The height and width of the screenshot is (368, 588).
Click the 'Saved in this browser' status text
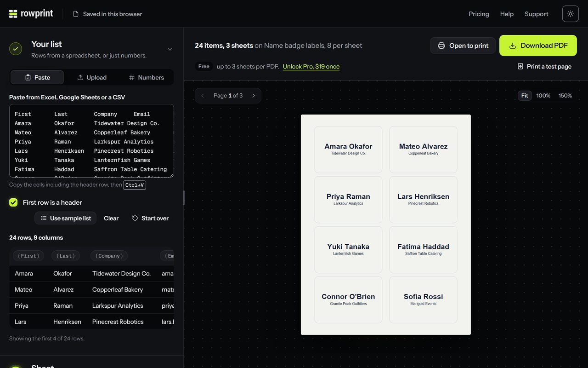113,14
